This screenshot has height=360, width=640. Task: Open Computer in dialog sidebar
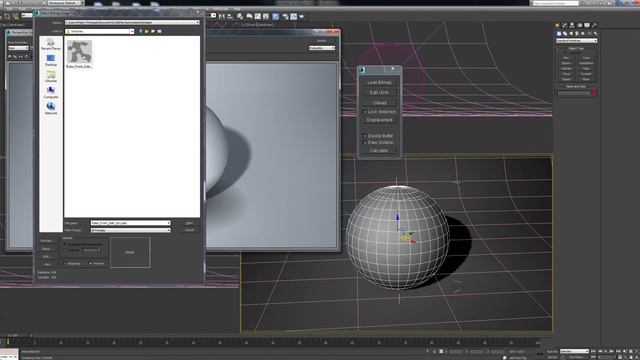pyautogui.click(x=51, y=92)
